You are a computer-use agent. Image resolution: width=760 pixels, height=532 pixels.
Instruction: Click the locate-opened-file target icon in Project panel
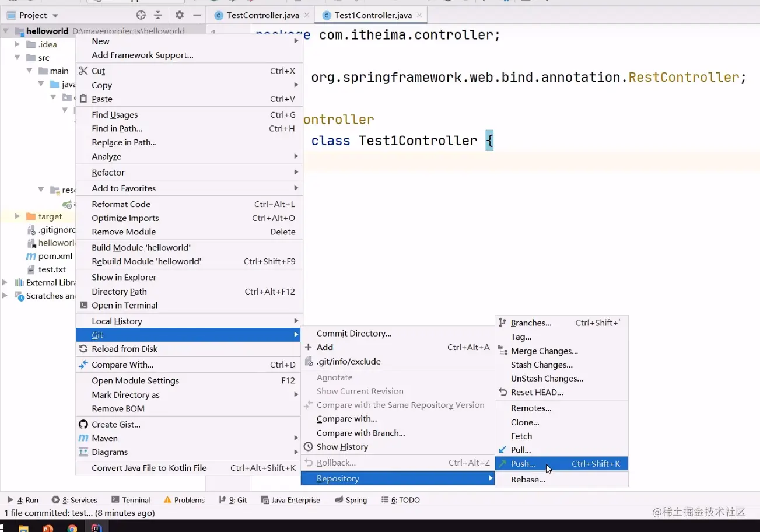[141, 15]
